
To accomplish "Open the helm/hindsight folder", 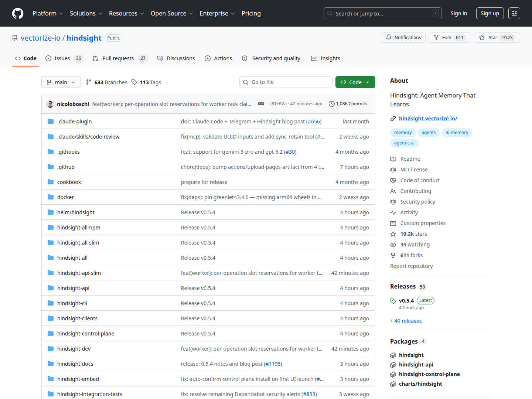I will 76,212.
